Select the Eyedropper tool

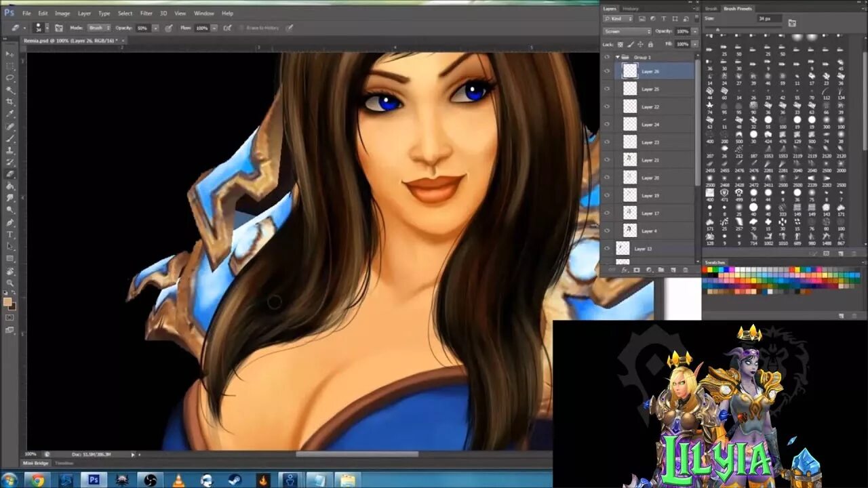(9, 114)
